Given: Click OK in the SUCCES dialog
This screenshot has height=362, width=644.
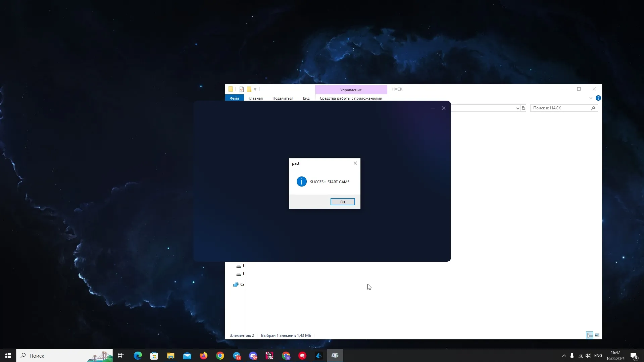Looking at the screenshot, I should 342,202.
